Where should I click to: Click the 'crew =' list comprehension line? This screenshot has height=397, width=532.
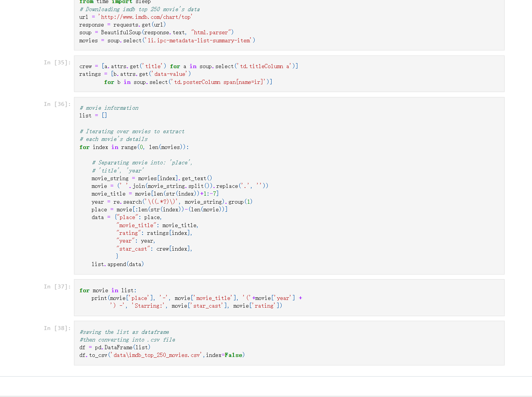(188, 66)
